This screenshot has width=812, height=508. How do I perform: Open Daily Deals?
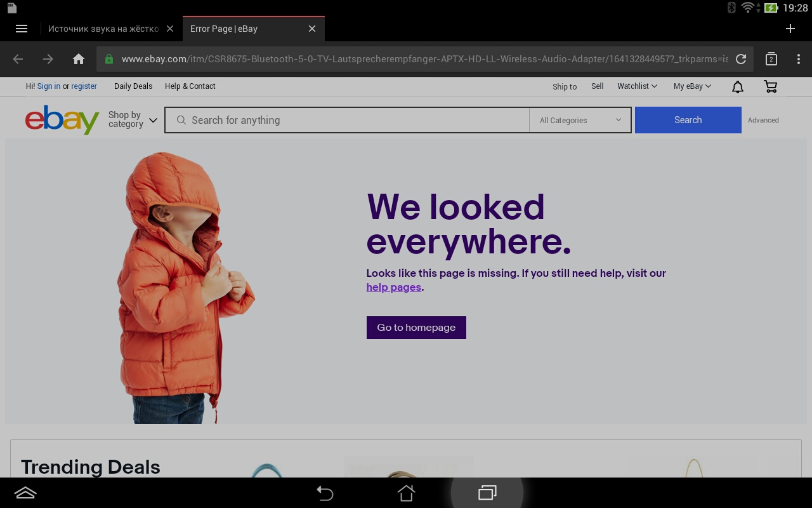133,86
